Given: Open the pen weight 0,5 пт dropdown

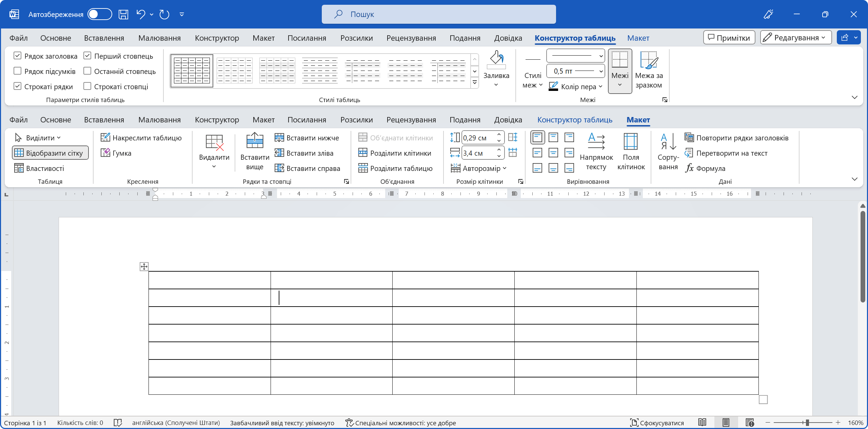Looking at the screenshot, I should pyautogui.click(x=601, y=71).
